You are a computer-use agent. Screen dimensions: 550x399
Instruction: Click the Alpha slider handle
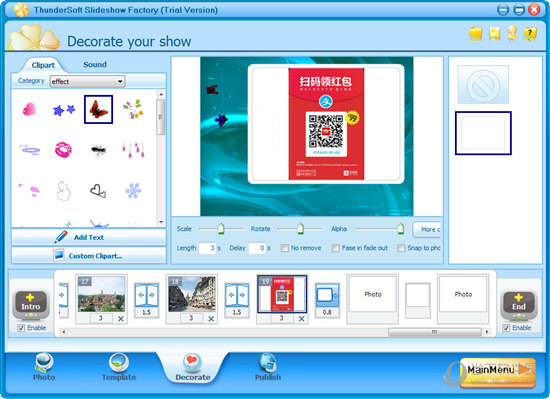coord(401,228)
